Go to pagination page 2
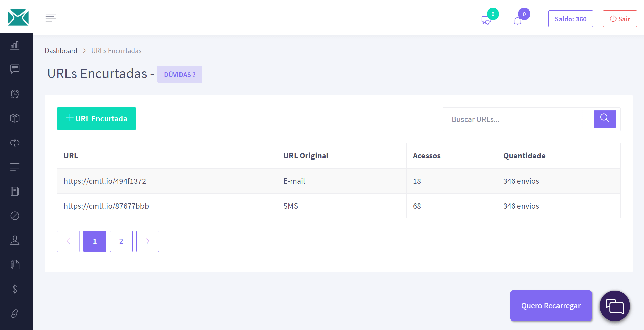This screenshot has height=330, width=644. 121,241
